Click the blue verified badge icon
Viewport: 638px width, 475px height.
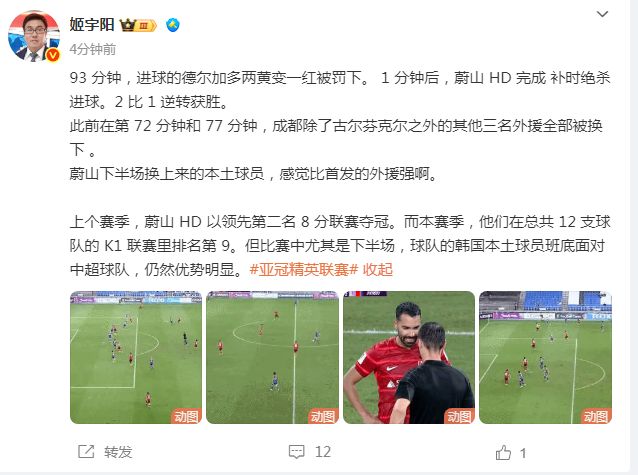pos(173,25)
